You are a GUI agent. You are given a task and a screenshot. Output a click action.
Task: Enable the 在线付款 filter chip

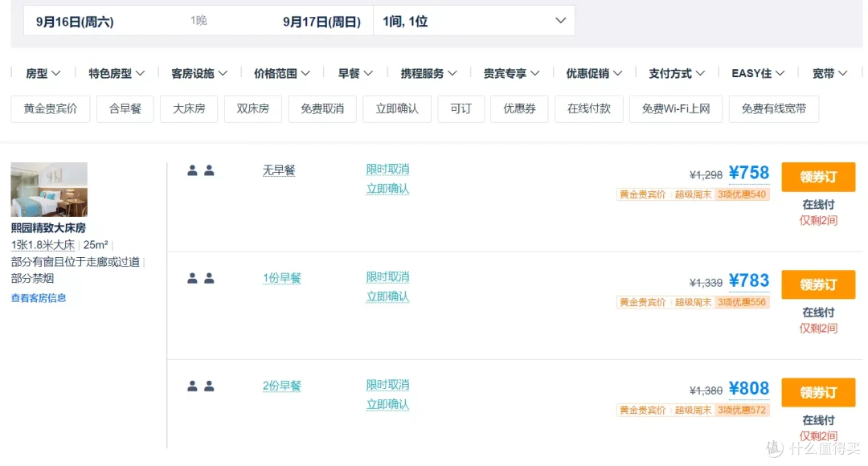[589, 108]
